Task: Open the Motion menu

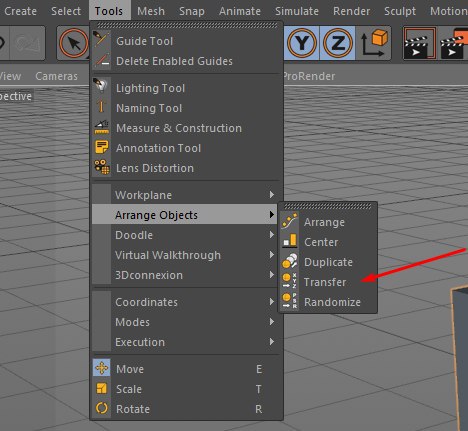Action: [448, 11]
